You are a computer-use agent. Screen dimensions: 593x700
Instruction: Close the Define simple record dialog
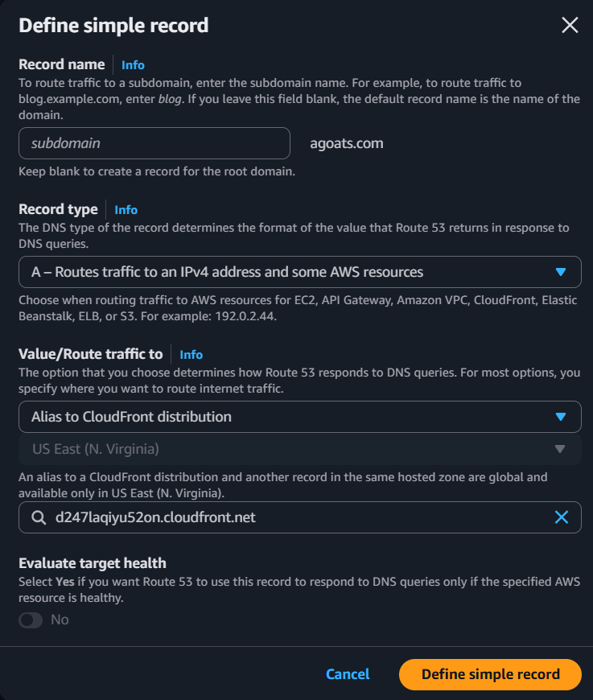tap(570, 25)
